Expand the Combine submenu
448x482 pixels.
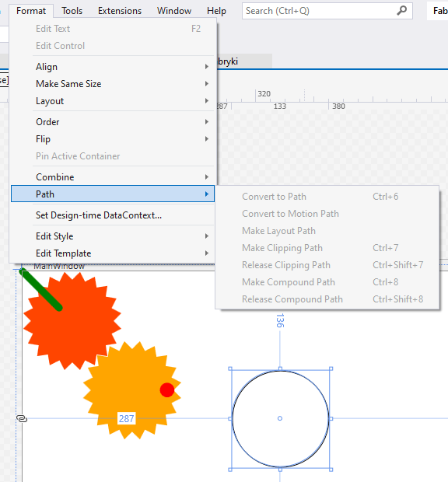pyautogui.click(x=113, y=177)
